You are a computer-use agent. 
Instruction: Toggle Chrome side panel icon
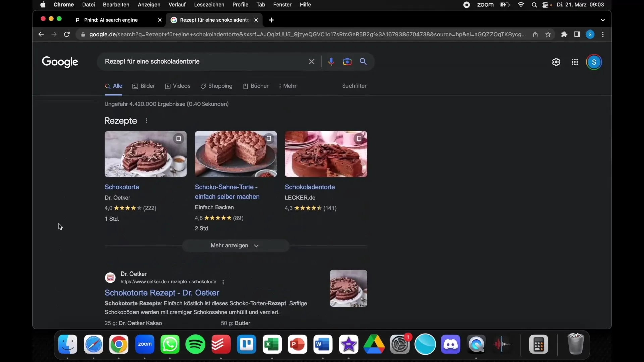point(577,34)
